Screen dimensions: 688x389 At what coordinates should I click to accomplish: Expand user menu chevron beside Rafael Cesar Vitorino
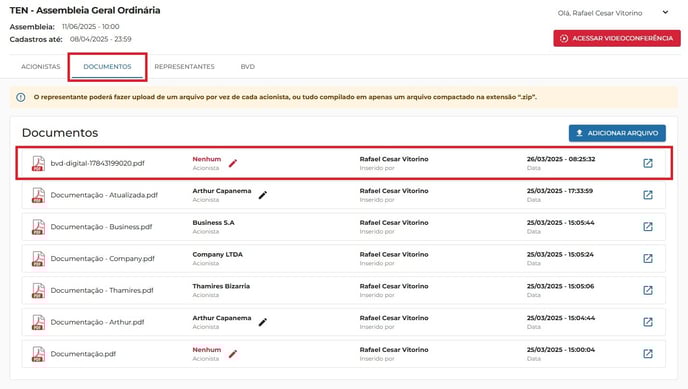point(665,12)
